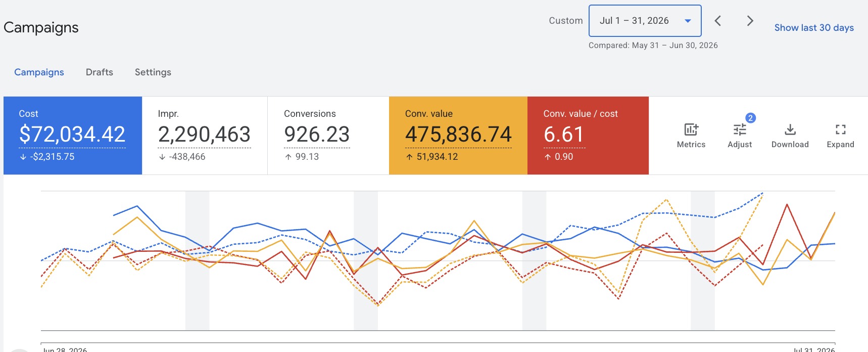Viewport: 868px width, 352px height.
Task: Click the Show last 30 days link
Action: point(814,28)
